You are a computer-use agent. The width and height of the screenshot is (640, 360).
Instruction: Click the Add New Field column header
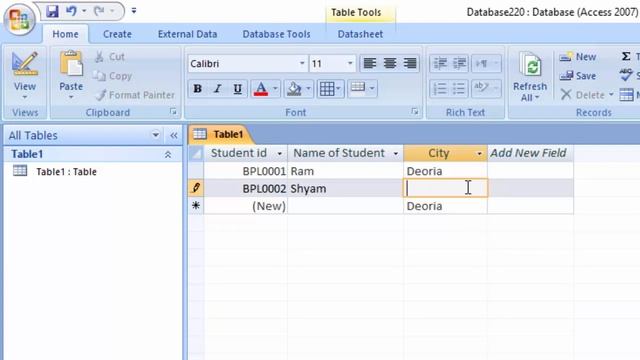click(x=530, y=153)
